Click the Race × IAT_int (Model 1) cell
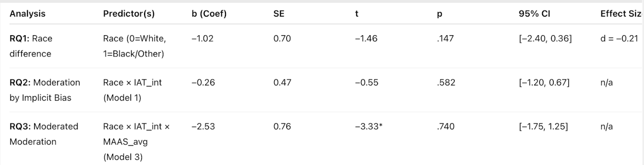644x165 pixels. click(x=132, y=90)
